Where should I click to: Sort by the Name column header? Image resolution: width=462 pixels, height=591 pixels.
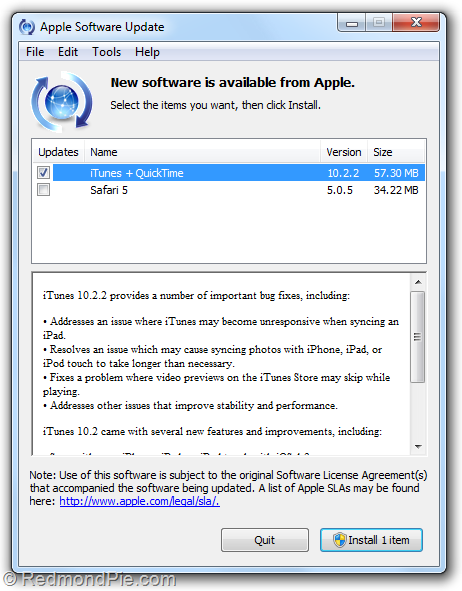tap(202, 152)
